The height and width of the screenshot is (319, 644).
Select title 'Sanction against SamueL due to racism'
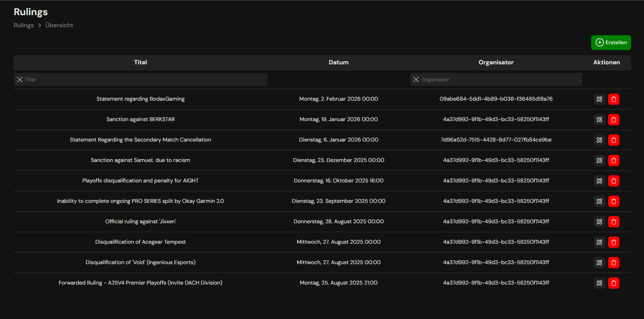click(141, 160)
